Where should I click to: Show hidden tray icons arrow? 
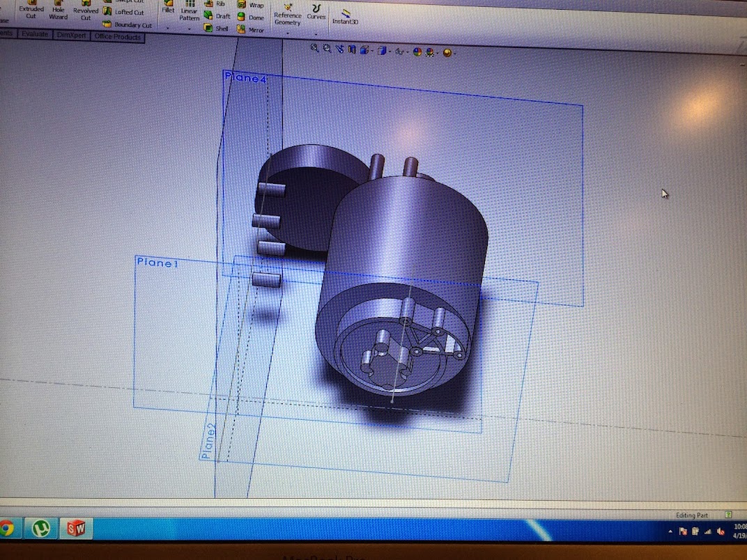670,531
